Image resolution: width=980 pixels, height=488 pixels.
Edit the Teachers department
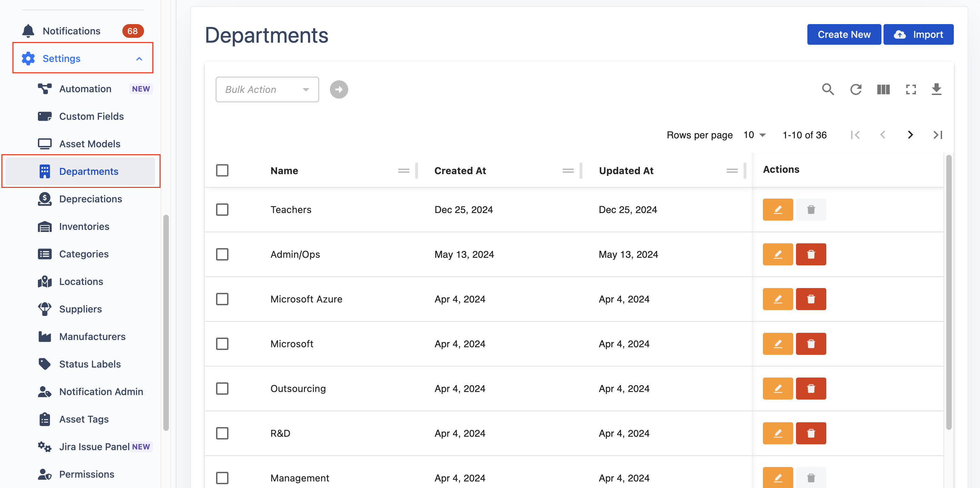click(778, 210)
